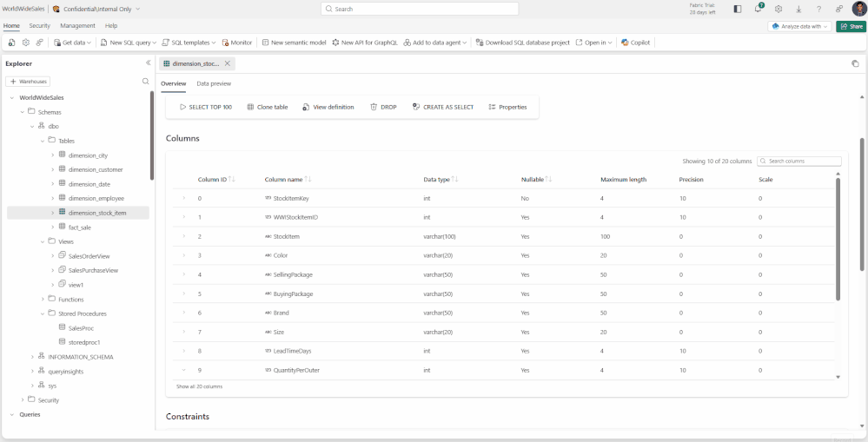The image size is (868, 442).
Task: Click the Monitor toolbar button
Action: click(237, 43)
